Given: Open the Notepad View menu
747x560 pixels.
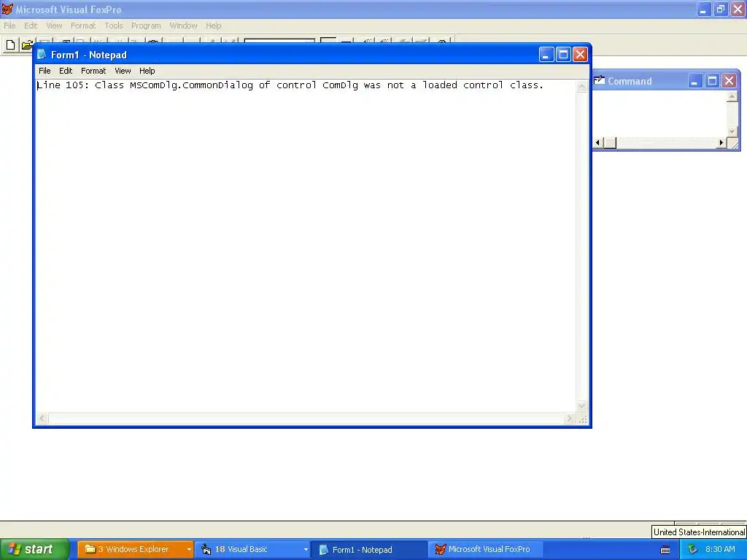Looking at the screenshot, I should coord(123,71).
